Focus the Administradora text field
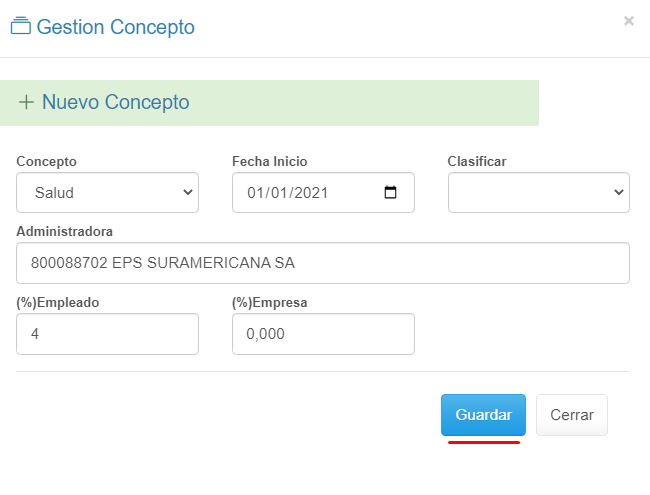The width and height of the screenshot is (650, 495). coord(323,264)
